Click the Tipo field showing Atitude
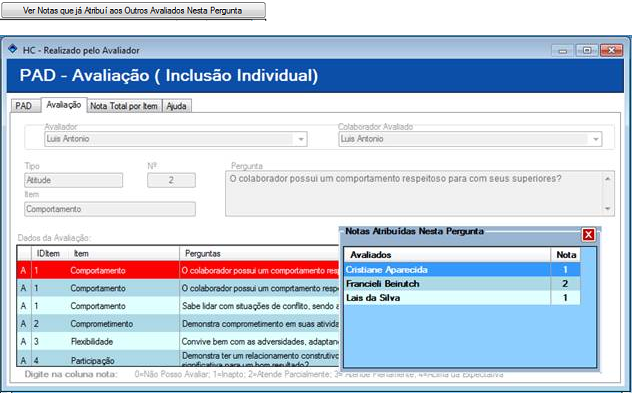 [73, 180]
